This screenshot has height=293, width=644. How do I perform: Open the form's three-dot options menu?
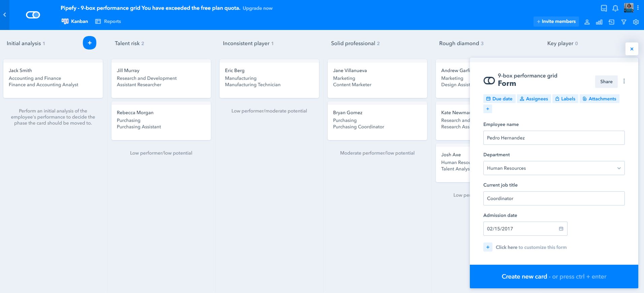coord(624,81)
